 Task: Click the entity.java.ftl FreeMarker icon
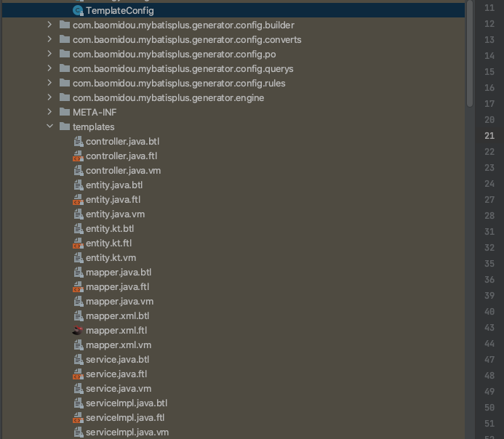click(78, 200)
